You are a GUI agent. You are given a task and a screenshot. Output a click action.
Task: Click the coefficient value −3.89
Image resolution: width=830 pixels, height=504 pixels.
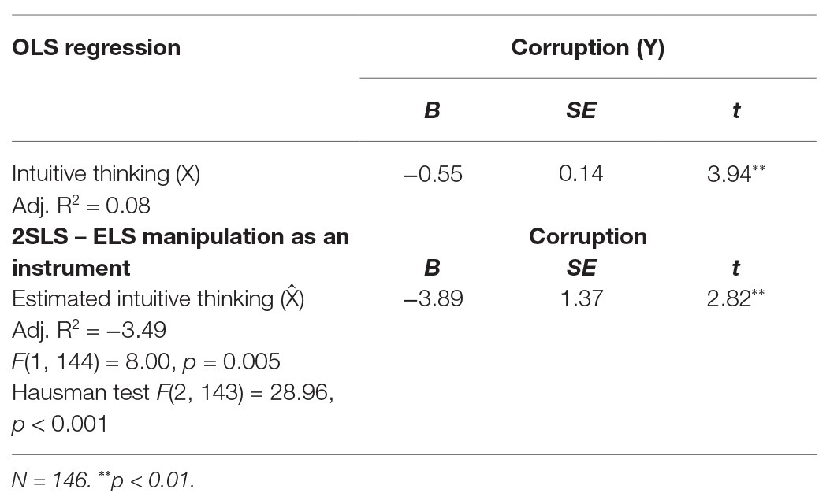point(431,299)
